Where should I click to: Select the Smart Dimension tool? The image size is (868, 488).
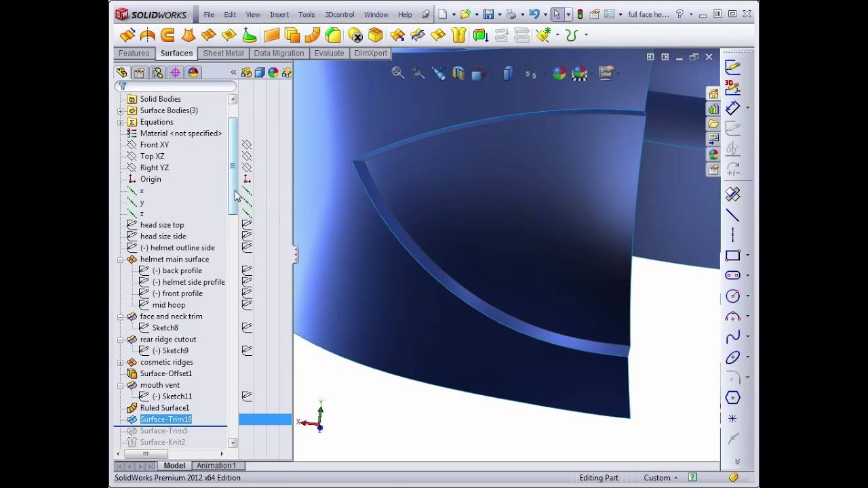[x=732, y=108]
